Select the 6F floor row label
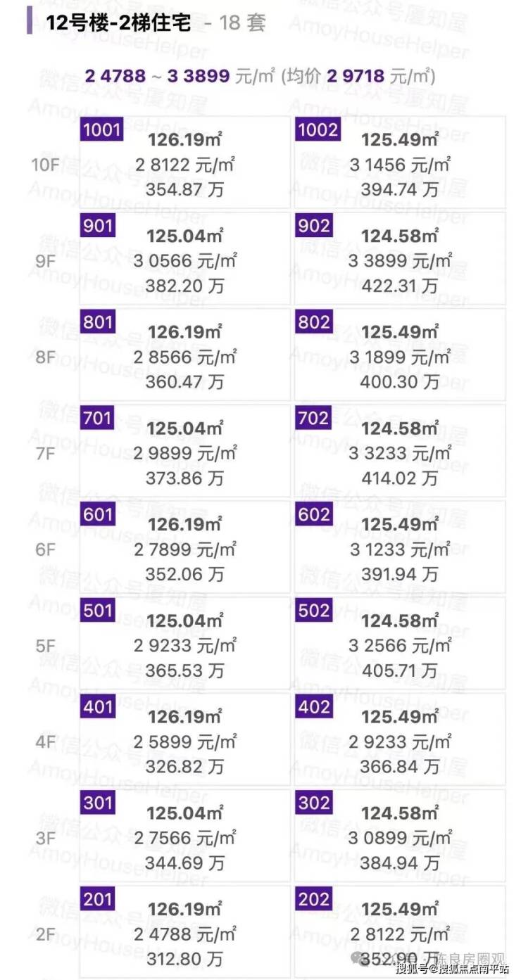The width and height of the screenshot is (521, 980). 46,549
